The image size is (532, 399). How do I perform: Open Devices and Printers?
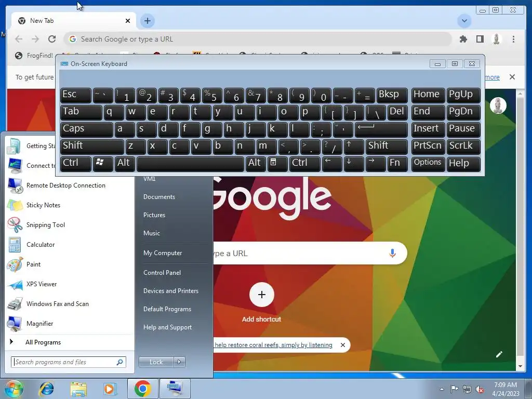tap(170, 291)
